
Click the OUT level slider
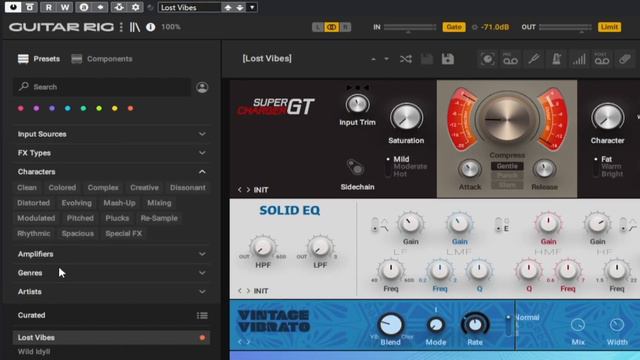(565, 27)
